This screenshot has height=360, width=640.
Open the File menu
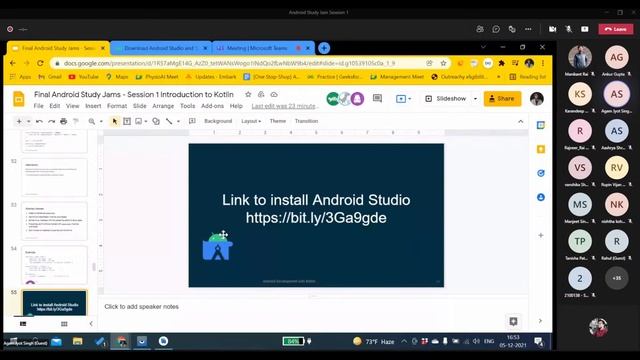[38, 106]
